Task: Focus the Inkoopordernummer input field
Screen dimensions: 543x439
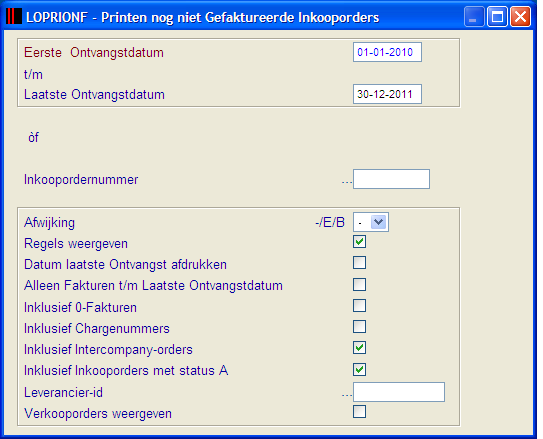Action: (391, 179)
